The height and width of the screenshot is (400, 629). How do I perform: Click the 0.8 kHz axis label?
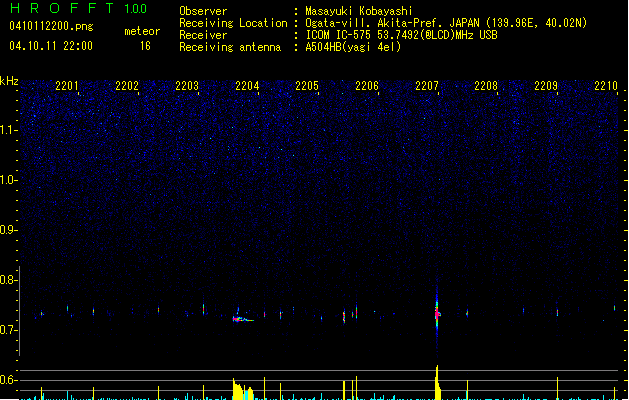coord(8,280)
